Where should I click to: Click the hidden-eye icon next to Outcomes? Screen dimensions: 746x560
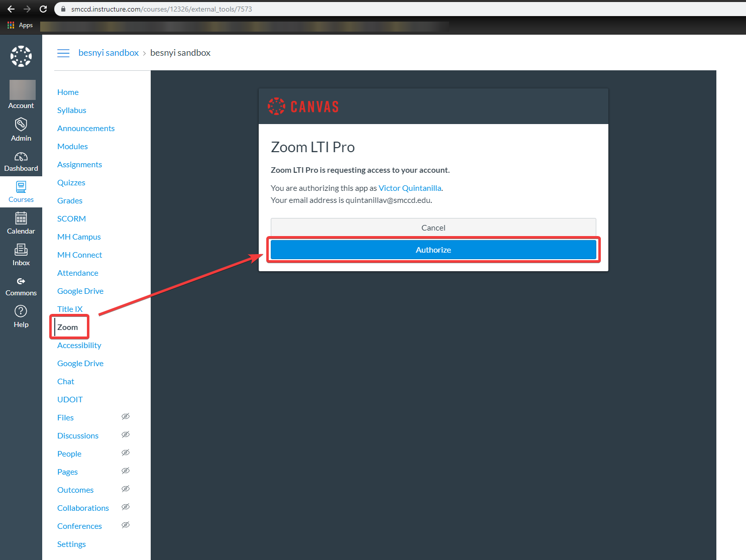tap(126, 489)
